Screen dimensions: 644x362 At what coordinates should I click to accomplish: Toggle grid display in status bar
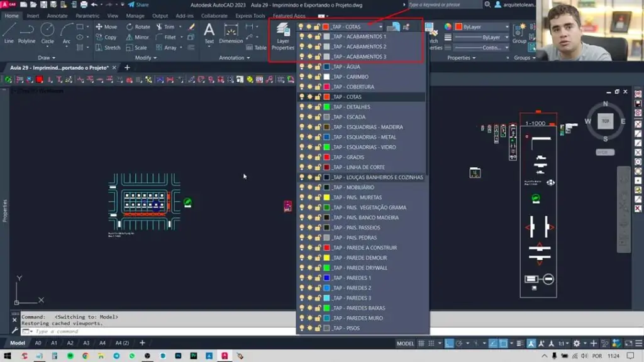(421, 343)
